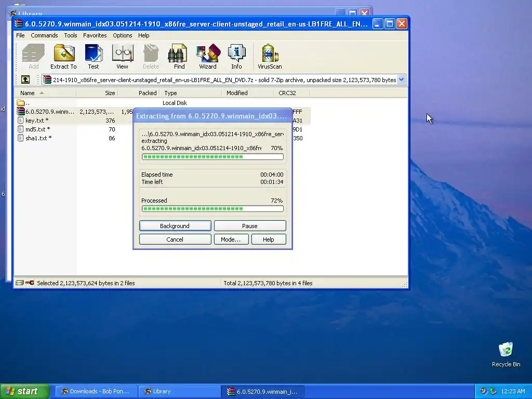The image size is (532, 399).
Task: Click the sha1.txt file icon
Action: pos(20,138)
